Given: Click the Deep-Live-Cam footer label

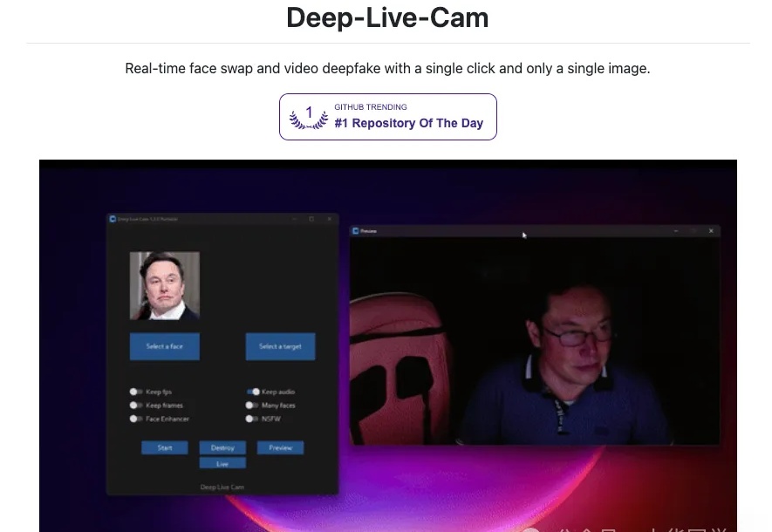Looking at the screenshot, I should point(221,486).
